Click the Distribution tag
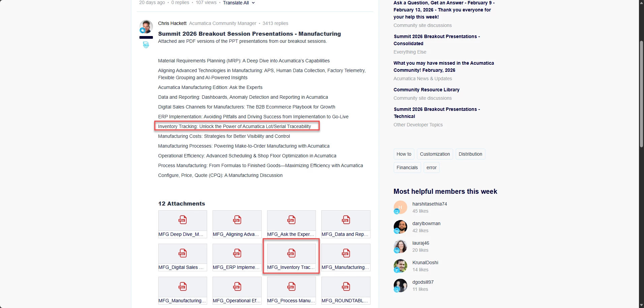Image resolution: width=644 pixels, height=308 pixels. [x=470, y=154]
